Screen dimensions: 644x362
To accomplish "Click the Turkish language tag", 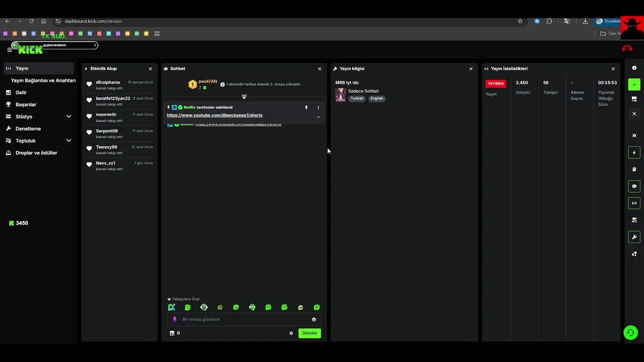I will (357, 99).
